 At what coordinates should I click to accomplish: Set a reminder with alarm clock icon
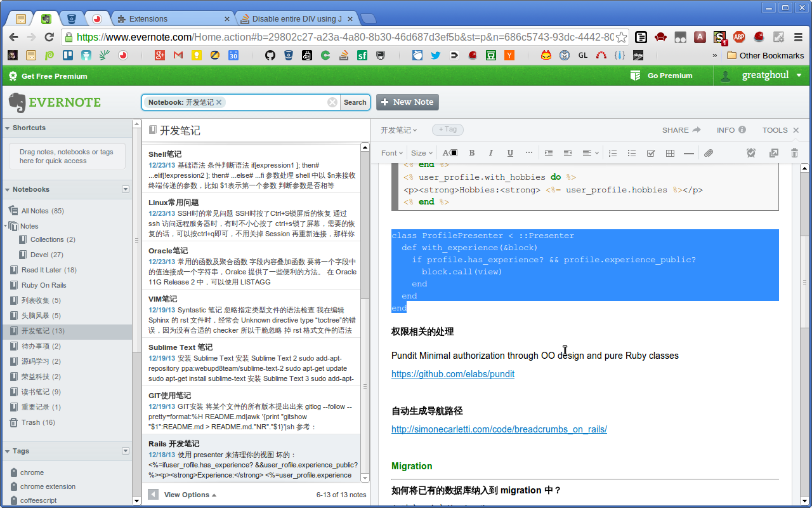(751, 153)
